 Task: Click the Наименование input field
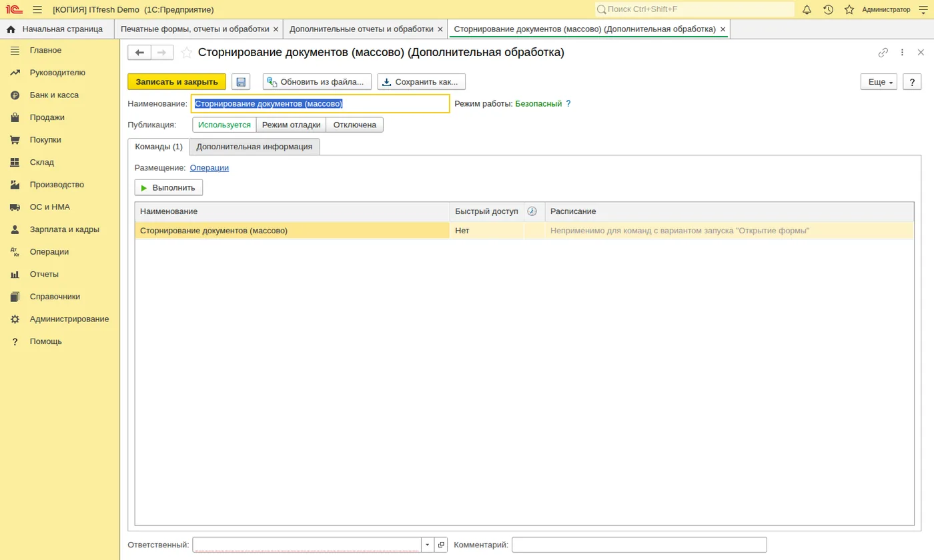tap(320, 104)
